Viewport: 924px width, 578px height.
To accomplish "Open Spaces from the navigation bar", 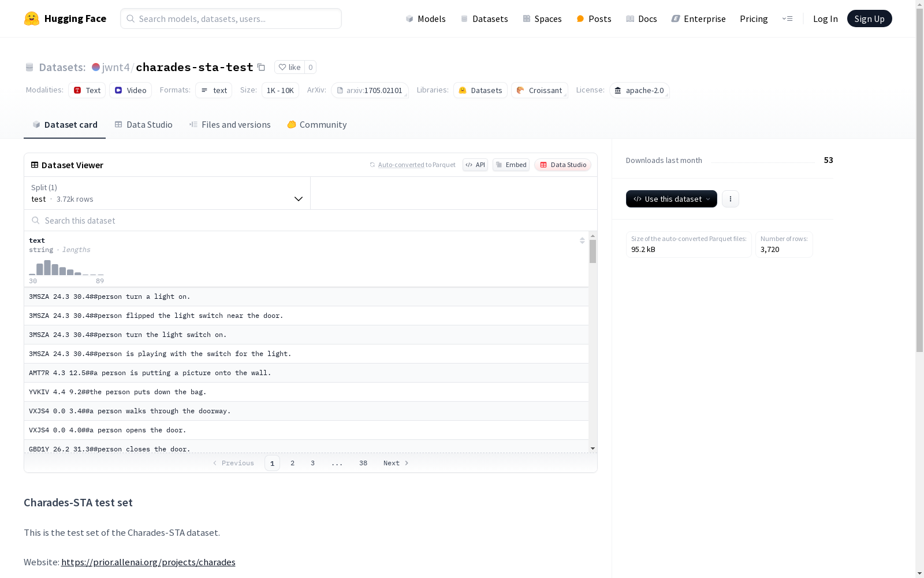I will (x=542, y=18).
